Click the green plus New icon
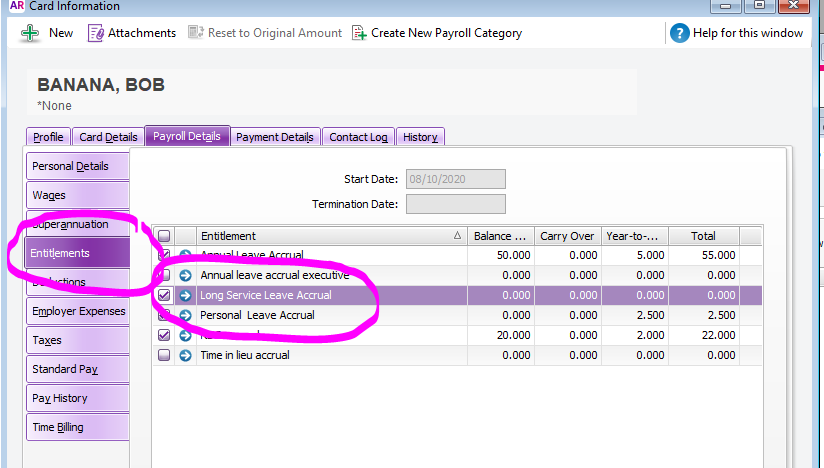The width and height of the screenshot is (824, 468). [x=31, y=32]
